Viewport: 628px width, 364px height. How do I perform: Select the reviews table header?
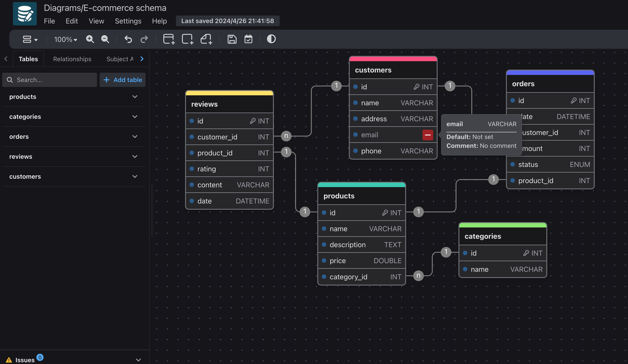click(229, 104)
